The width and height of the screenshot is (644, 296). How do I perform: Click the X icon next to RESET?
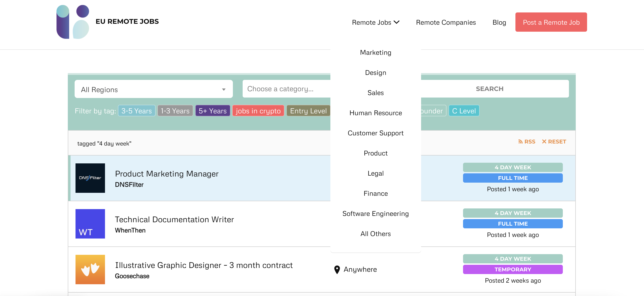pos(544,141)
